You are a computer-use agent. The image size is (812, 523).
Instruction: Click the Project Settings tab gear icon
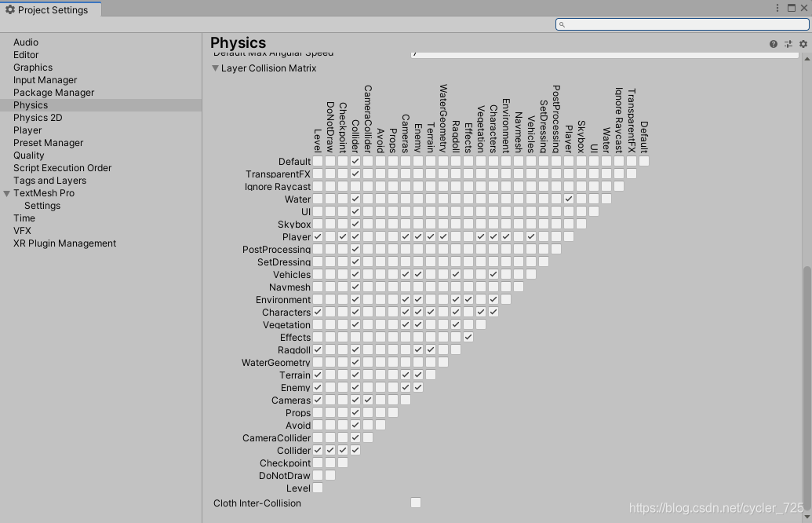[x=10, y=9]
